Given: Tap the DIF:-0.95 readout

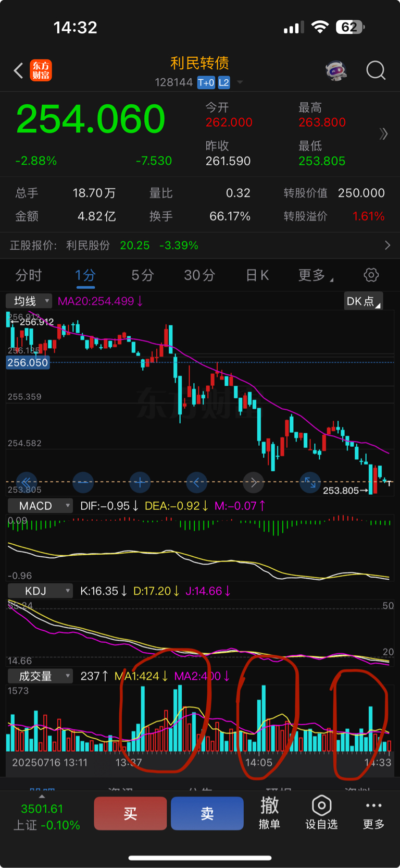Looking at the screenshot, I should [x=109, y=506].
